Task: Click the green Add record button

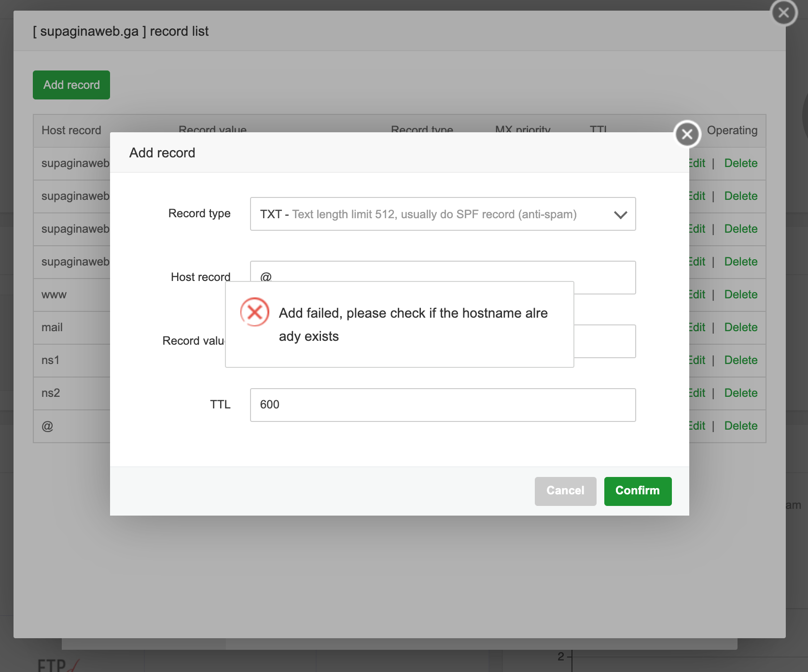Action: tap(71, 85)
